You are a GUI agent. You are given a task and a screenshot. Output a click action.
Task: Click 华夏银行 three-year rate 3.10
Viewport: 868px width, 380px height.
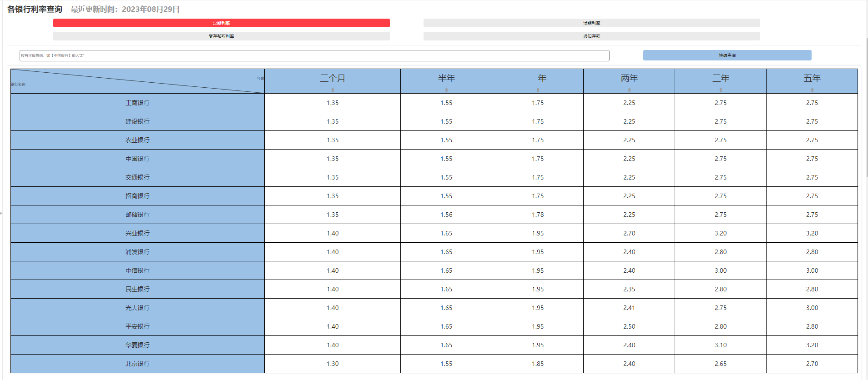[721, 345]
